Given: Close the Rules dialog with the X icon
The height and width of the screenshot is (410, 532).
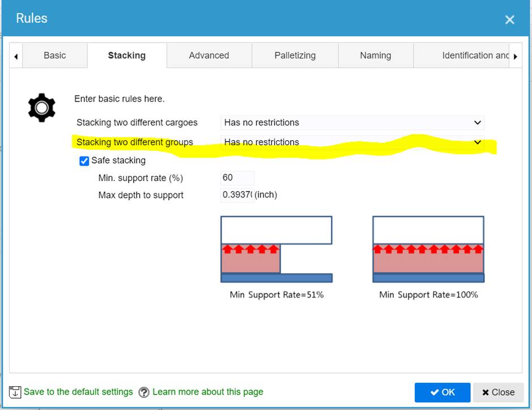Looking at the screenshot, I should point(509,20).
